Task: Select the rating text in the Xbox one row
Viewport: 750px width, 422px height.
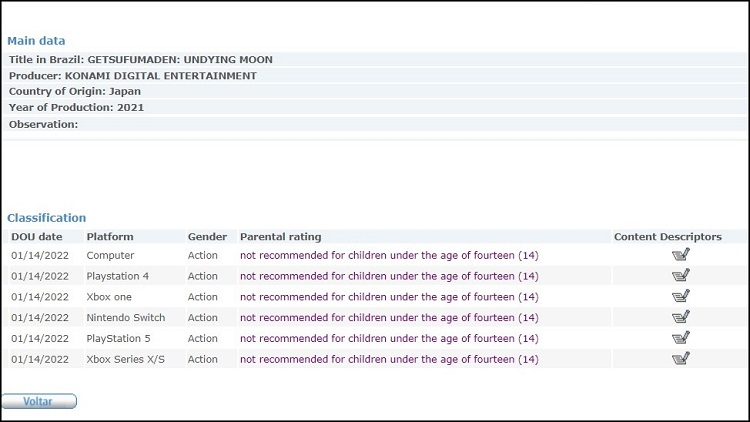Action: coord(389,297)
